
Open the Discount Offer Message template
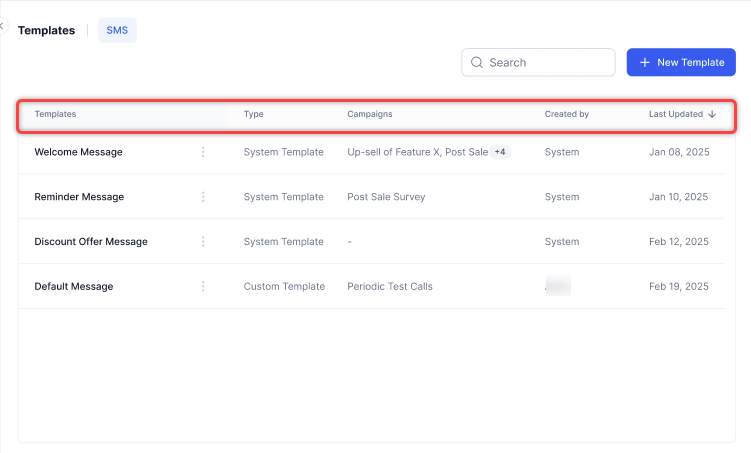tap(90, 242)
